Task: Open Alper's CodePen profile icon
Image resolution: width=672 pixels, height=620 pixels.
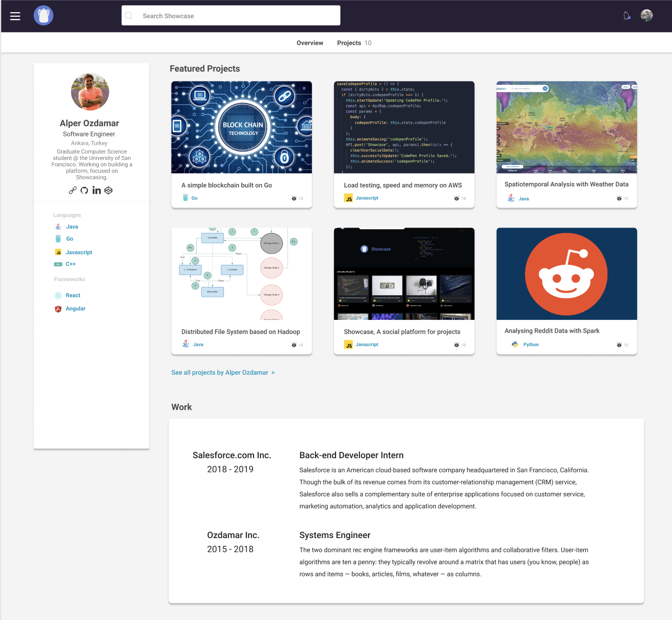Action: 108,190
